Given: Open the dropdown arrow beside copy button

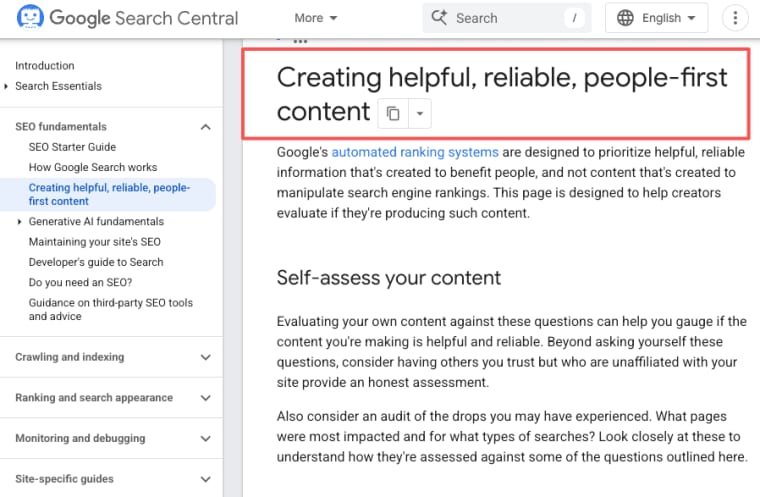Looking at the screenshot, I should click(x=420, y=113).
